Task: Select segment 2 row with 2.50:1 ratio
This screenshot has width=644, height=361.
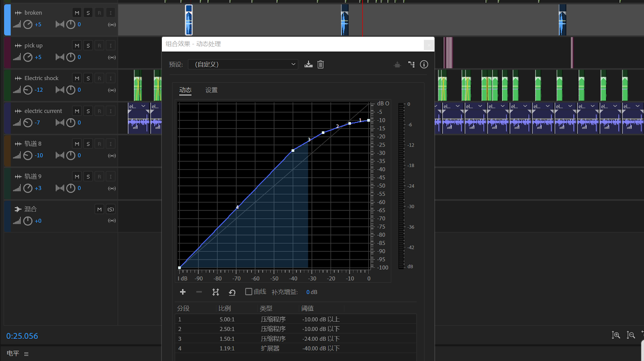Action: (296, 329)
